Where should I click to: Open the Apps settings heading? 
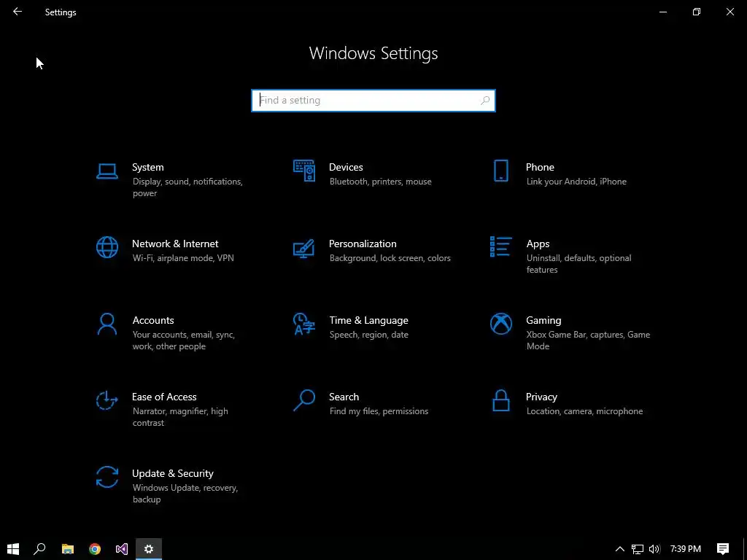pos(538,244)
